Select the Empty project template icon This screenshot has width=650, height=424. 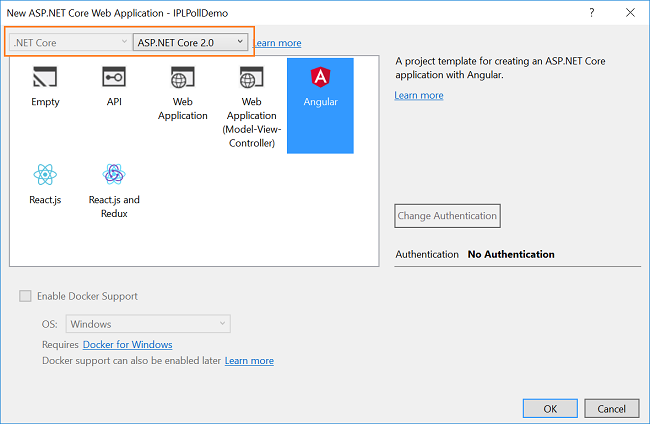pyautogui.click(x=45, y=77)
